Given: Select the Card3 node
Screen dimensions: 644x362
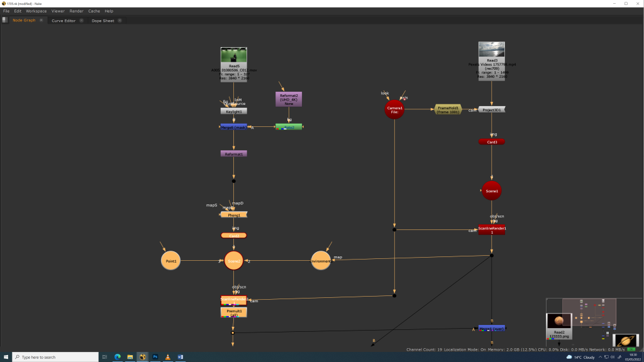Looking at the screenshot, I should (492, 141).
